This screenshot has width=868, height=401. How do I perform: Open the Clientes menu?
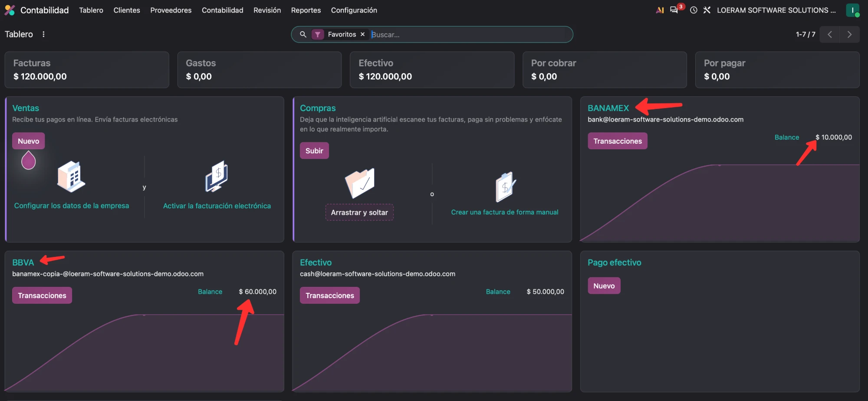pyautogui.click(x=127, y=10)
